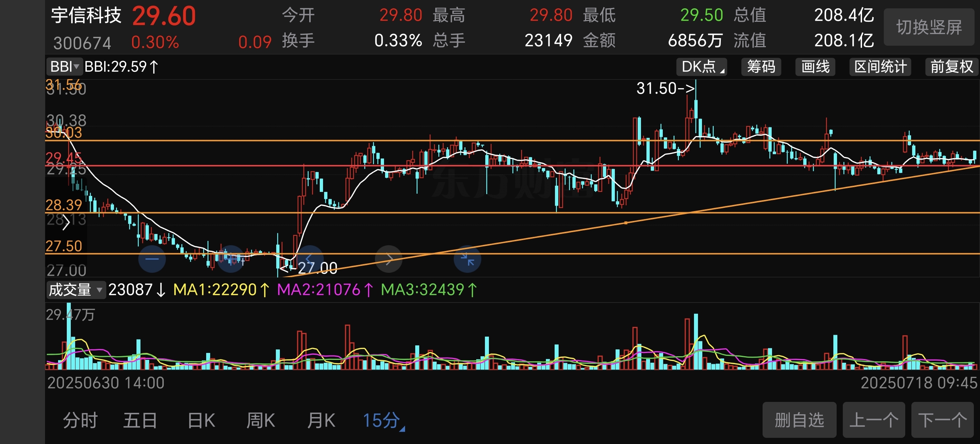
Task: Tap the 0.30% change percentage
Action: click(155, 42)
